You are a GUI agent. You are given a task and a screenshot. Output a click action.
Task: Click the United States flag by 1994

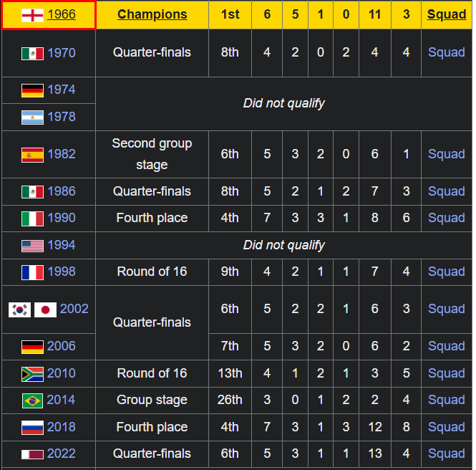pos(32,246)
